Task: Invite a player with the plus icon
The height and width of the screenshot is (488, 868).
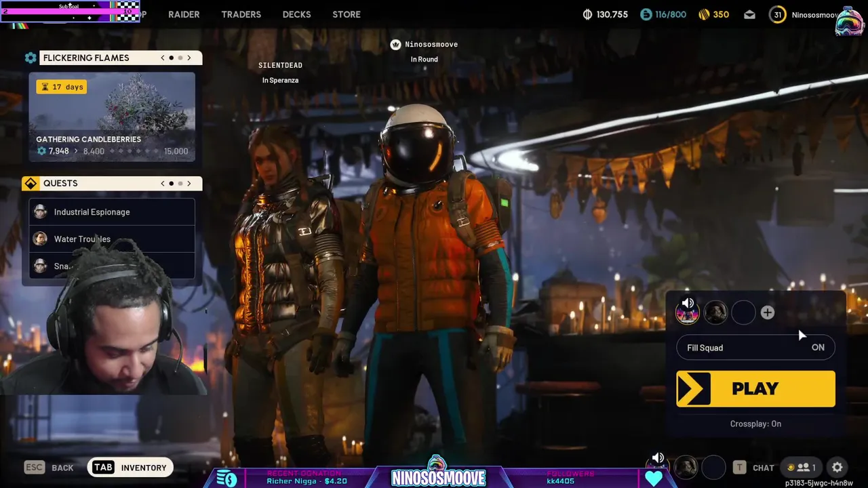Action: (768, 312)
